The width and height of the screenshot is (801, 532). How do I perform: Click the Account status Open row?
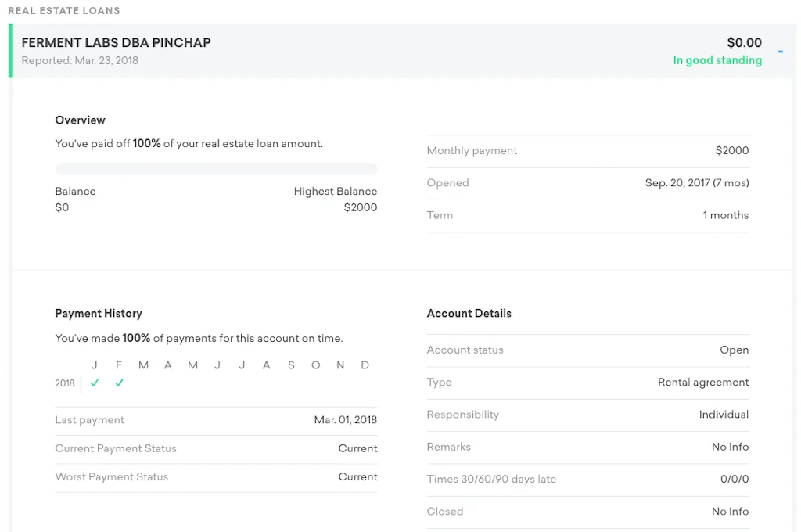(587, 350)
